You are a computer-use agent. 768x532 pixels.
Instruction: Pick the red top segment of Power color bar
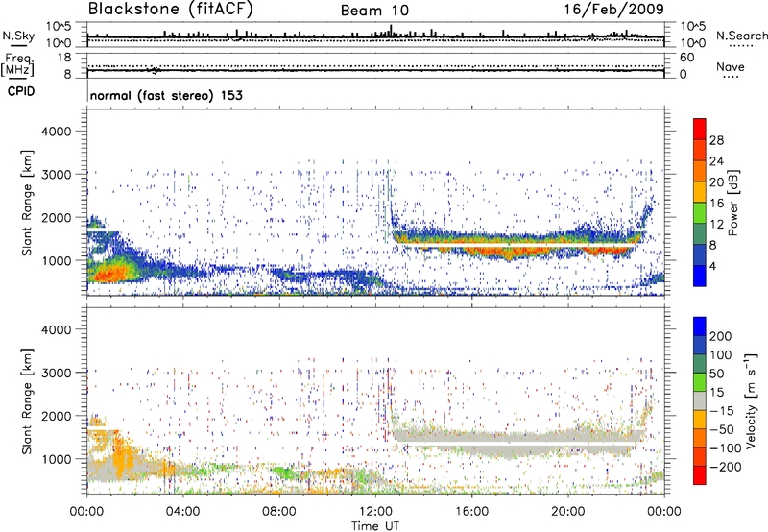pos(700,129)
